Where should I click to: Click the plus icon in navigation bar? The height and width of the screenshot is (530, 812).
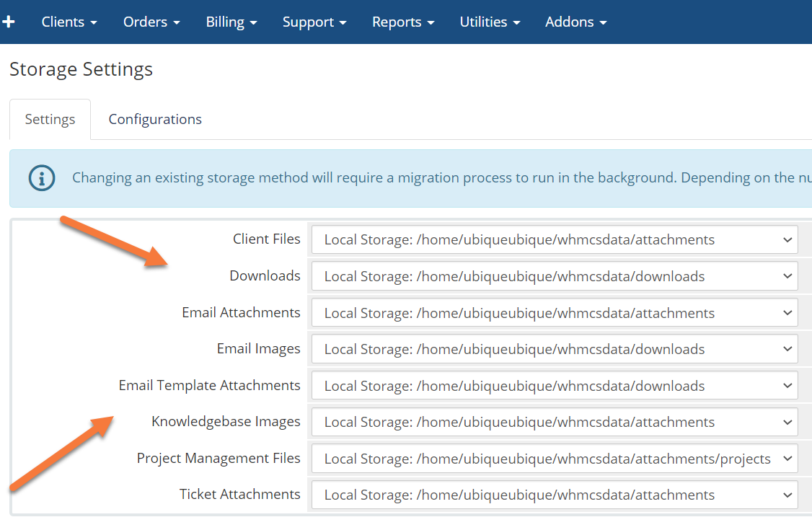(x=9, y=22)
